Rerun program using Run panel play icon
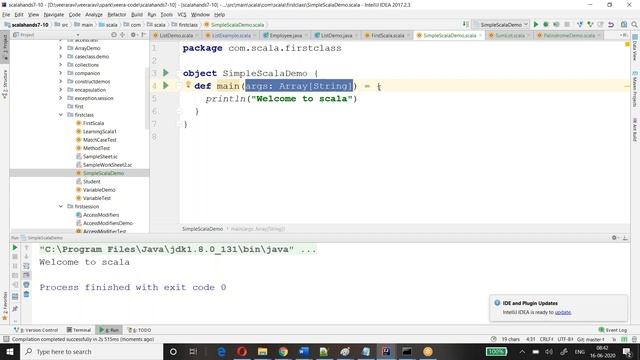The height and width of the screenshot is (360, 640). coord(15,247)
